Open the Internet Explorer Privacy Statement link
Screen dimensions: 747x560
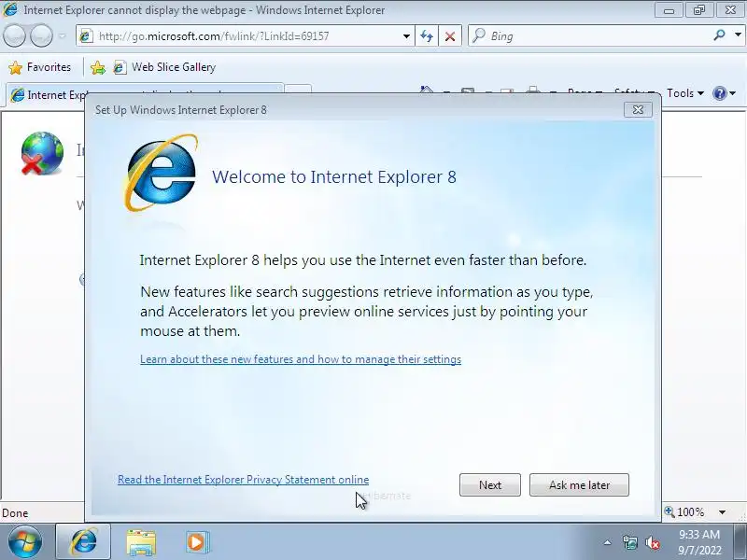coord(243,480)
